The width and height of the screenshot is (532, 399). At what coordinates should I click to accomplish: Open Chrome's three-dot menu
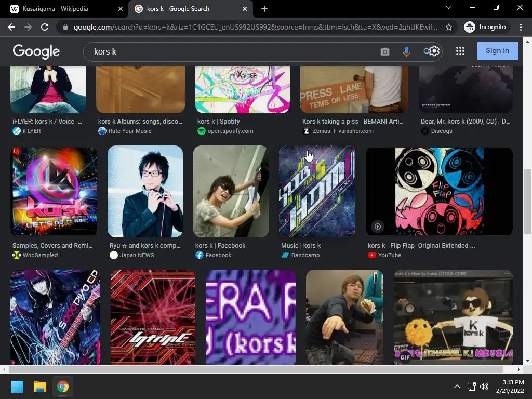coord(521,27)
